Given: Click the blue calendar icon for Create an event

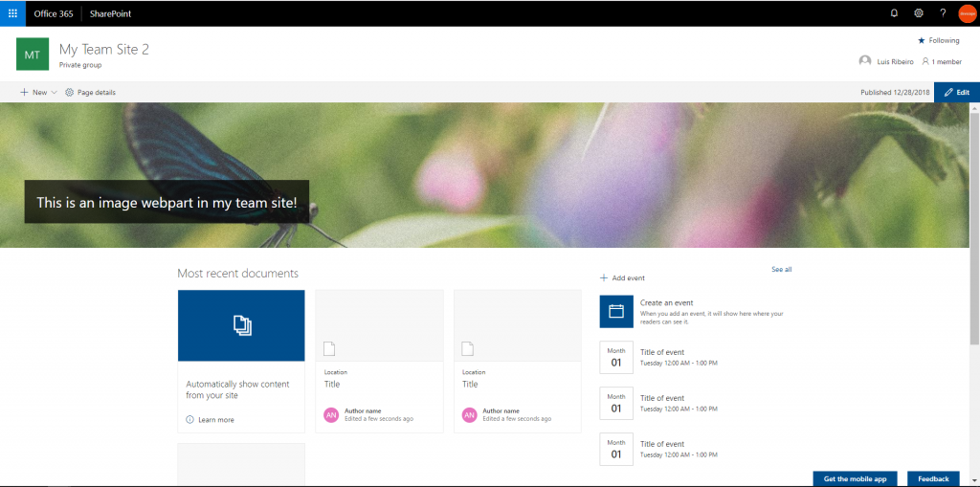Looking at the screenshot, I should (x=616, y=311).
